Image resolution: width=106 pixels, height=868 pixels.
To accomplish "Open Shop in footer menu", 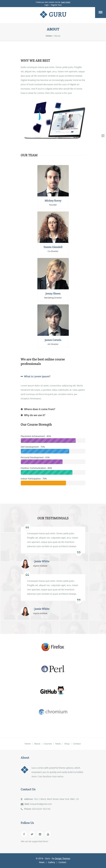I will tap(67, 743).
